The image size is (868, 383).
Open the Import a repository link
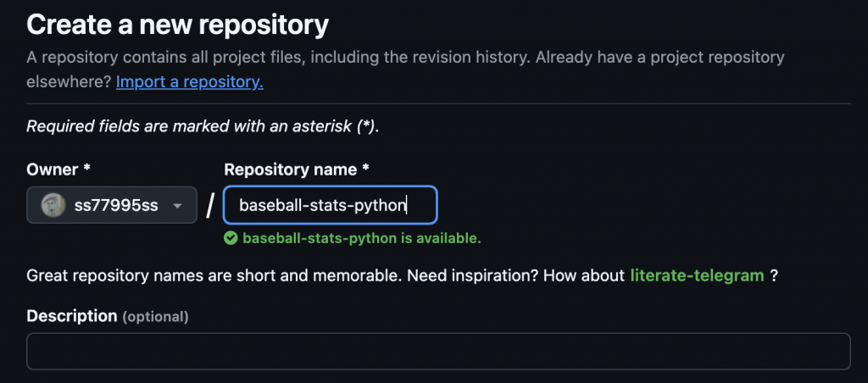click(190, 82)
